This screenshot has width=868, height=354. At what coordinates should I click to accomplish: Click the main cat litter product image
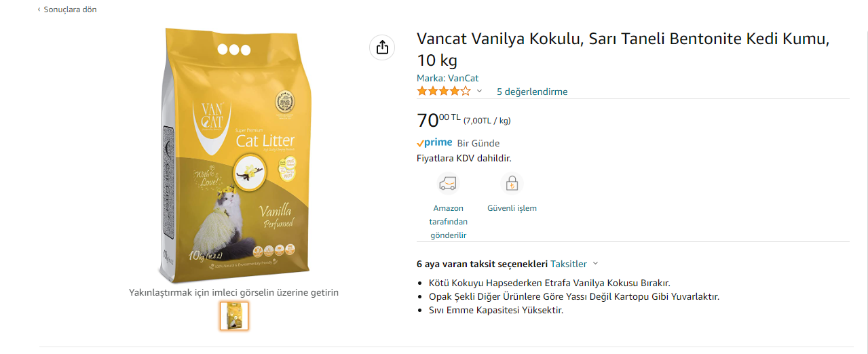click(234, 155)
